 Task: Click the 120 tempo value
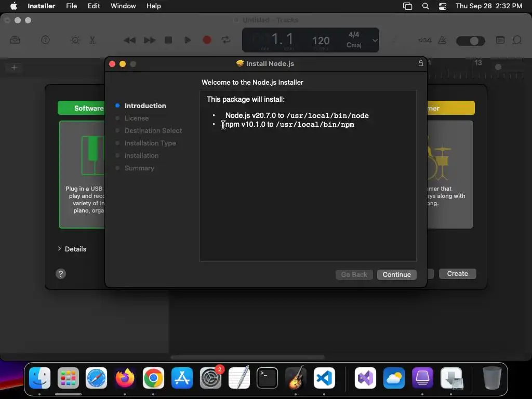click(x=321, y=41)
